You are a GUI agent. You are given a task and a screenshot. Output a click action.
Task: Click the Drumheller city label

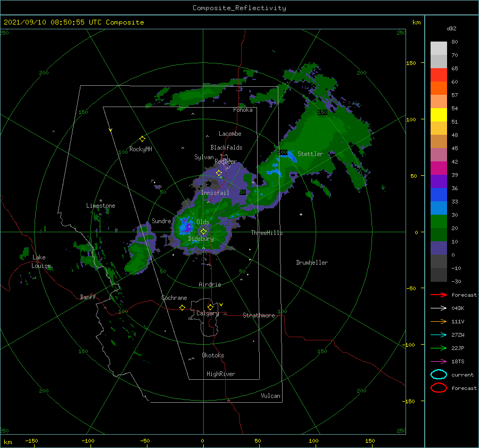click(312, 263)
